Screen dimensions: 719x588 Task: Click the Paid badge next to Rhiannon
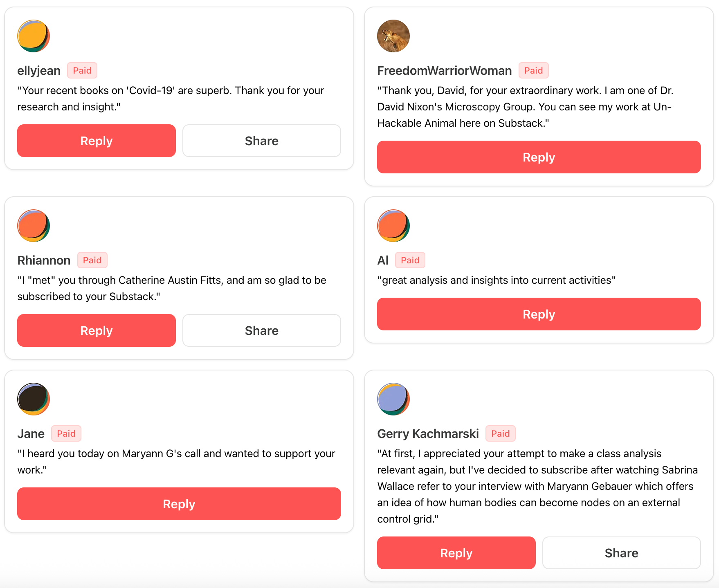pos(92,260)
